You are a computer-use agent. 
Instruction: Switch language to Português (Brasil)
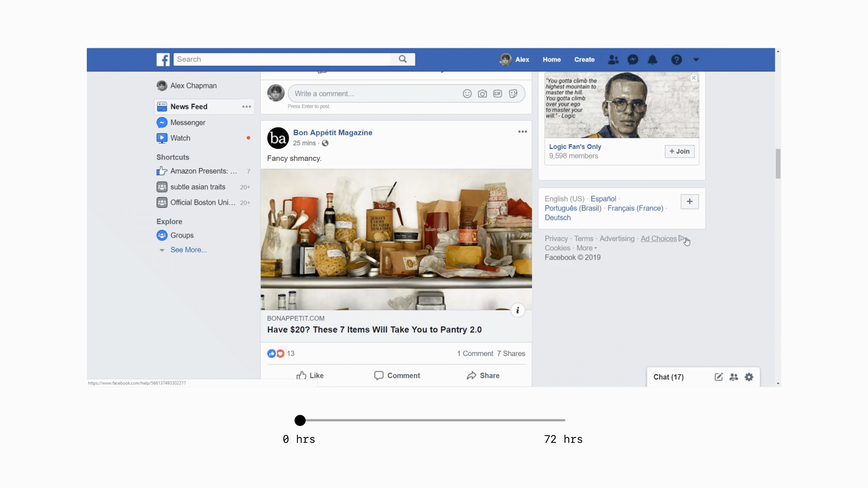tap(573, 208)
